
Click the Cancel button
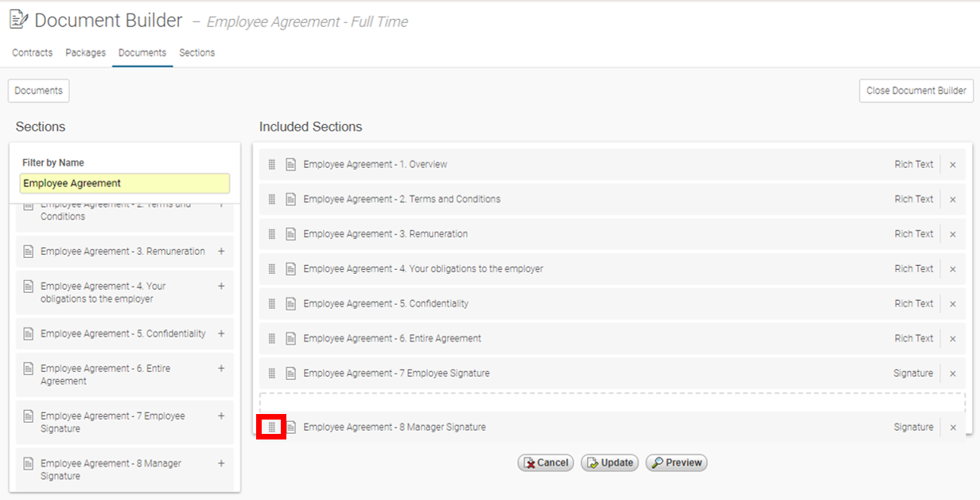coord(546,463)
